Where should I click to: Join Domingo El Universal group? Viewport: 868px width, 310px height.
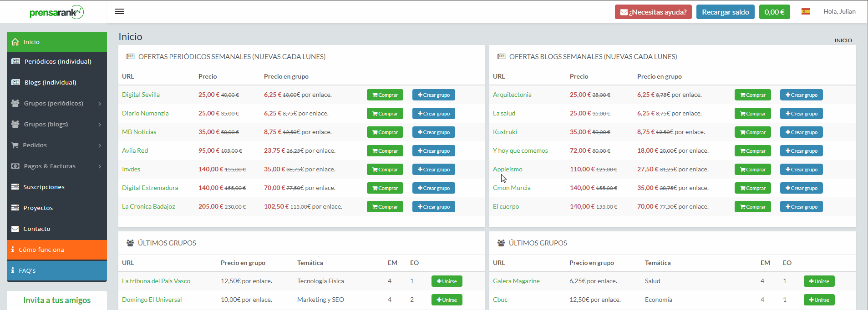point(447,300)
